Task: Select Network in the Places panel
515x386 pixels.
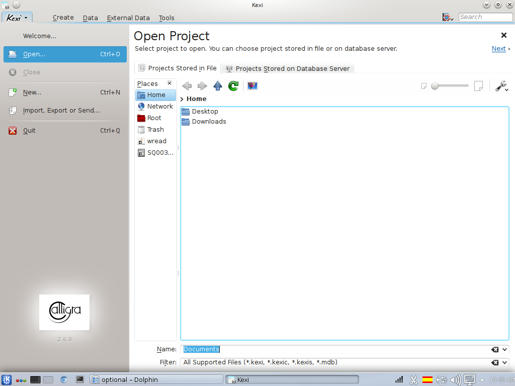Action: tap(156, 106)
